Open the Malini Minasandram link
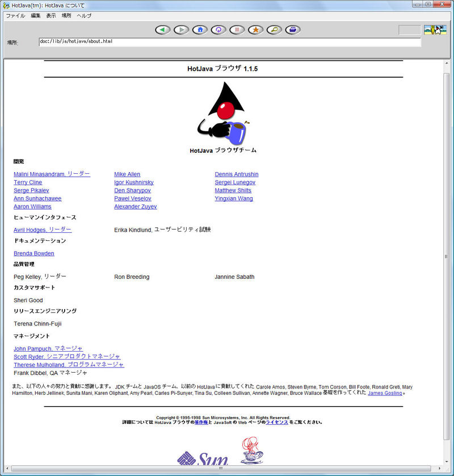 (x=52, y=174)
